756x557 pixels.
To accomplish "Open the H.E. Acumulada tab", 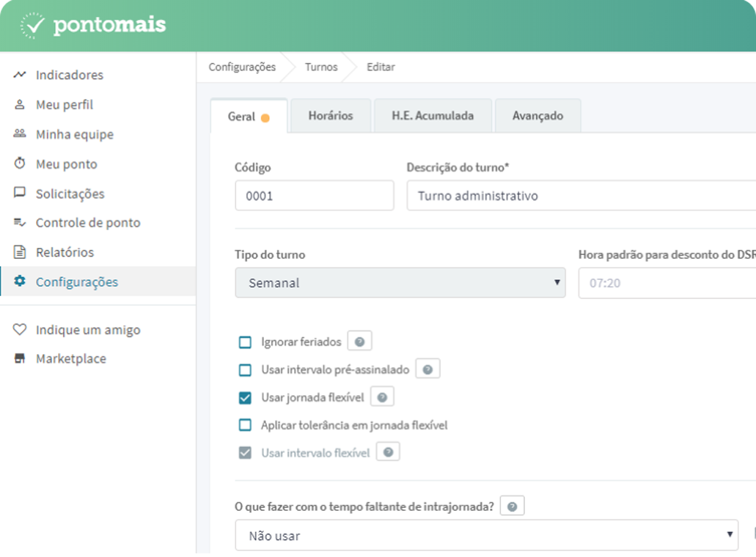I will pos(432,116).
